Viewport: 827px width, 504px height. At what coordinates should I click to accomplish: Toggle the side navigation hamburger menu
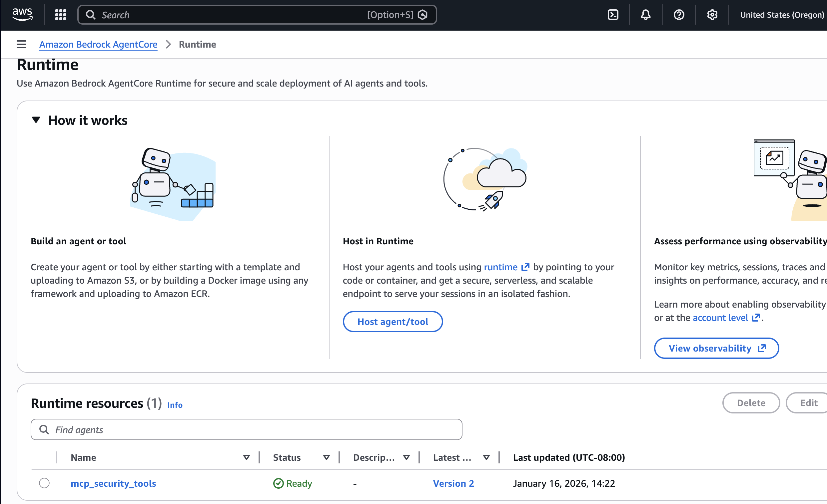click(21, 44)
